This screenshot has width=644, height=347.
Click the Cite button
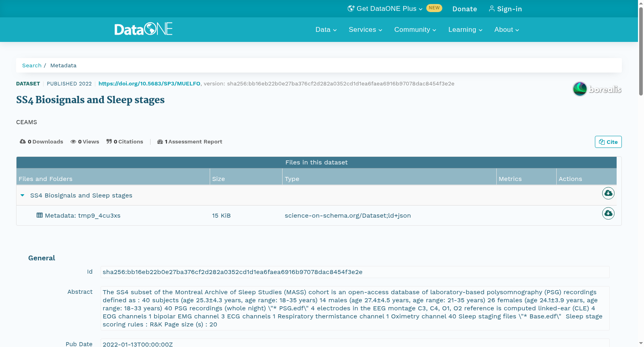tap(608, 142)
